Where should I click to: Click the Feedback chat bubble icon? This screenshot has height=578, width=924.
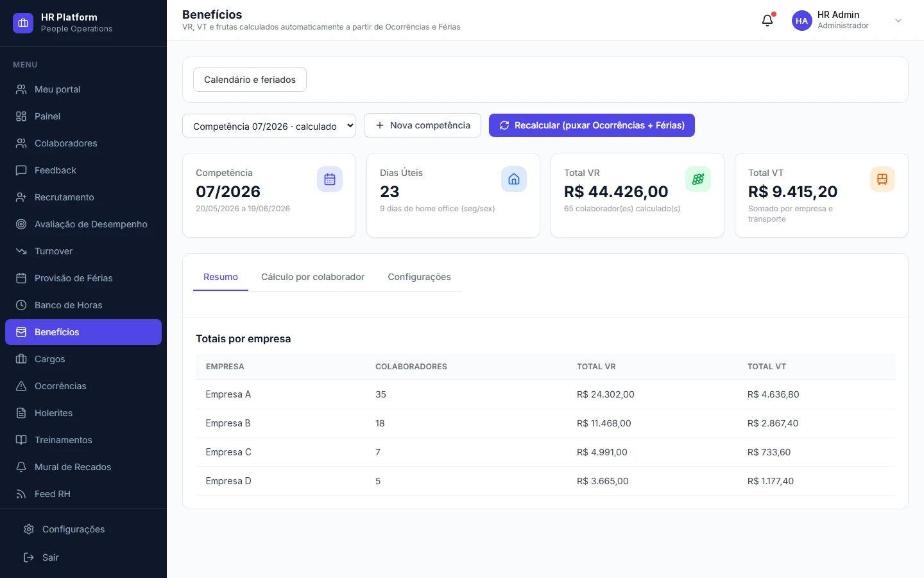21,170
